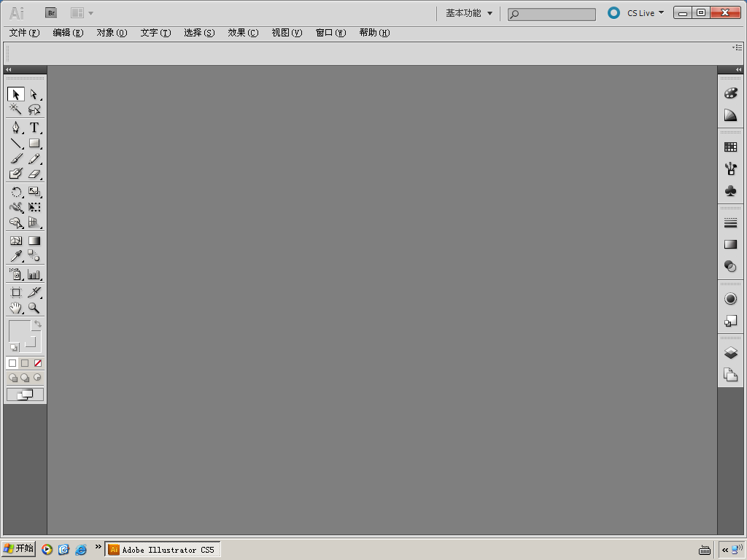Viewport: 747px width, 560px height.
Task: Select the Scale tool
Action: coord(34,192)
